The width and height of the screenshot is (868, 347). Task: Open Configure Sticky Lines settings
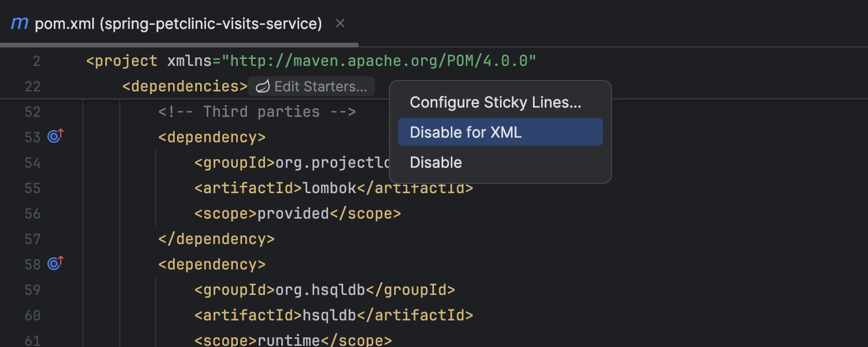[495, 102]
